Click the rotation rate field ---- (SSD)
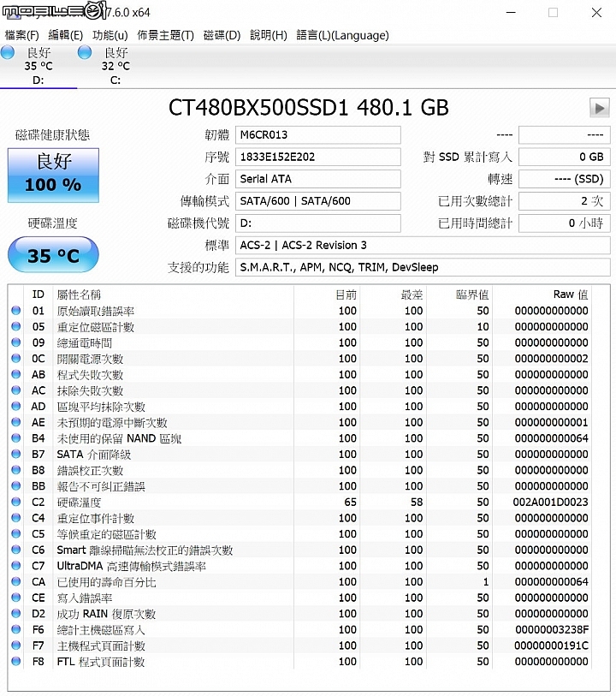This screenshot has height=696, width=616. (x=565, y=179)
